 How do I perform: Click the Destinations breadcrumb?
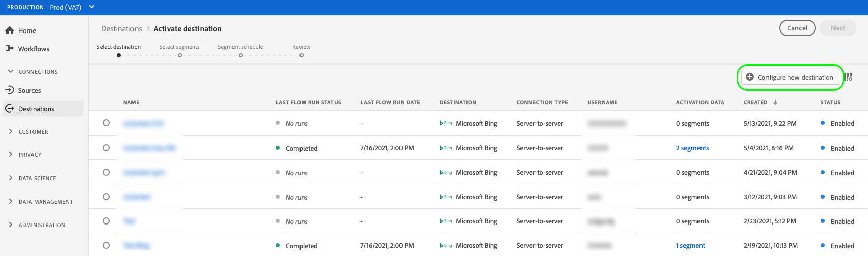(x=121, y=29)
